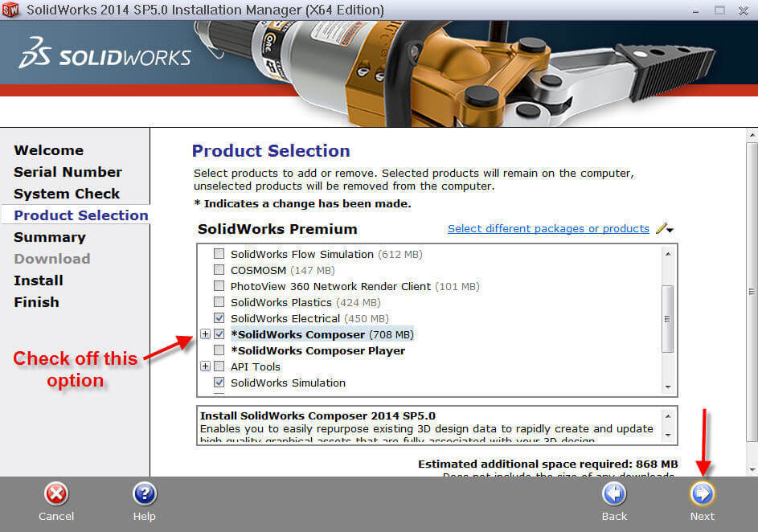
Task: Click the SolidWorks SW title bar icon
Action: click(10, 10)
